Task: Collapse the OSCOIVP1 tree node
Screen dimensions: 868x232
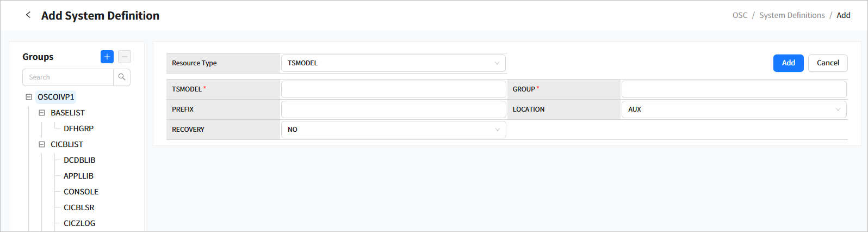Action: point(29,97)
